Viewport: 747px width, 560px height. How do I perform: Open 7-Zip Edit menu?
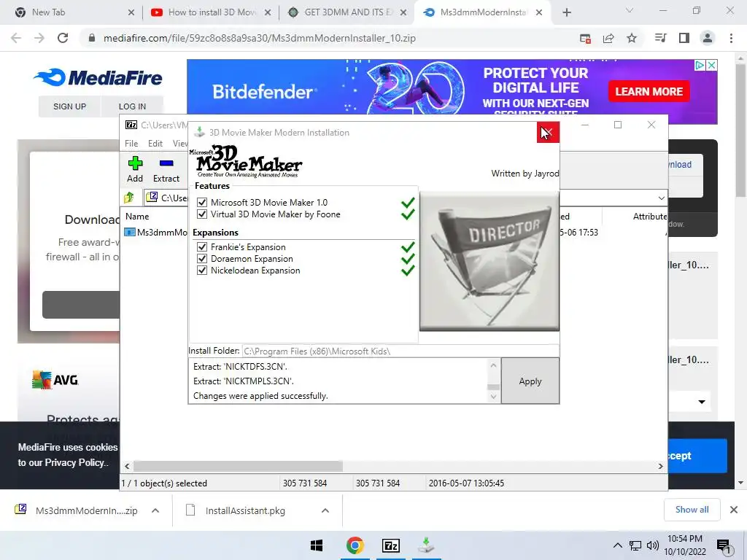pos(155,144)
